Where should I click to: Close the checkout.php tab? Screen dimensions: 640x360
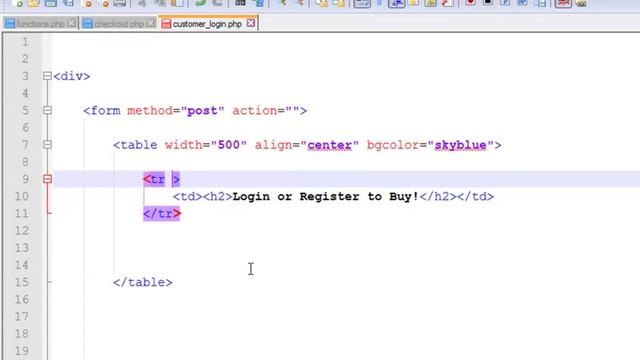151,23
